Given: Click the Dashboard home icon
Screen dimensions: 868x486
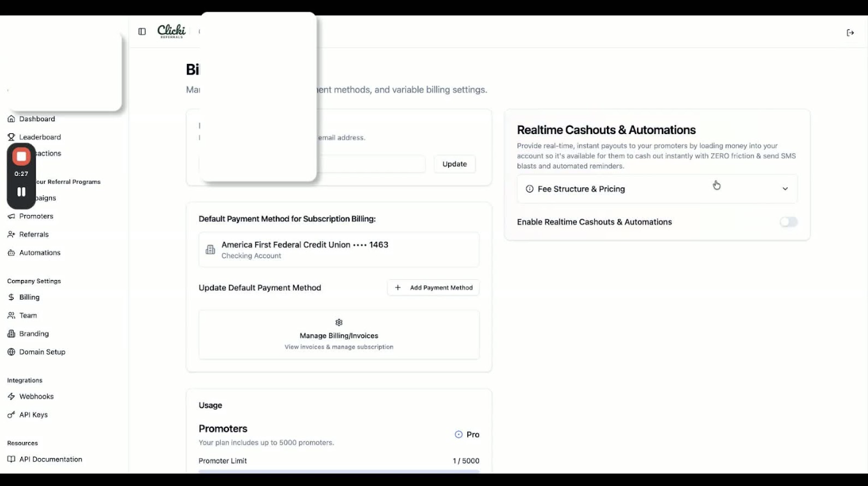Looking at the screenshot, I should (11, 119).
